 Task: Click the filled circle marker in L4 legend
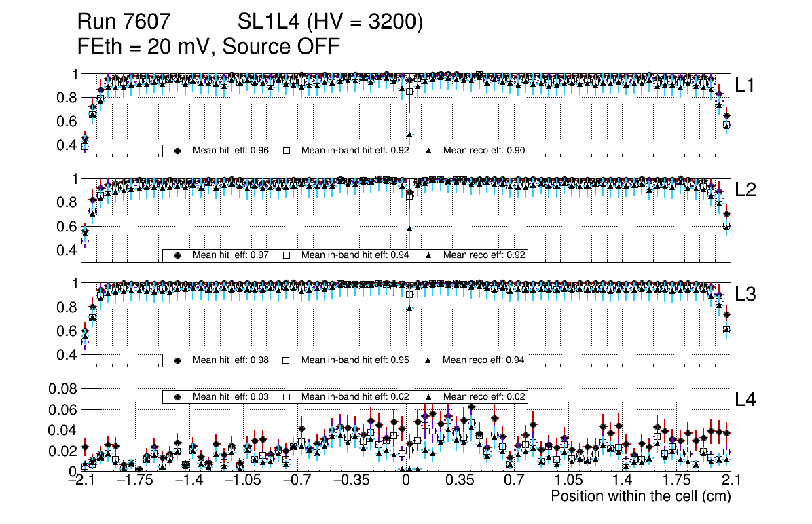point(178,396)
